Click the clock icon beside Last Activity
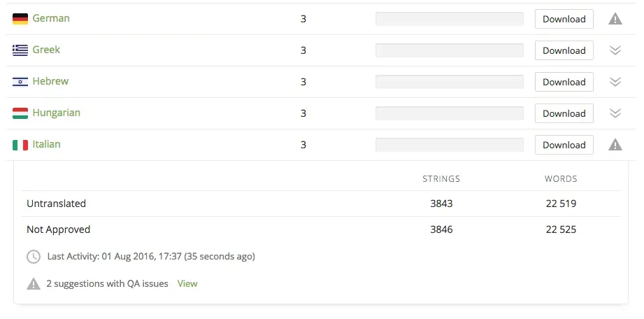The image size is (644, 319). [x=34, y=257]
